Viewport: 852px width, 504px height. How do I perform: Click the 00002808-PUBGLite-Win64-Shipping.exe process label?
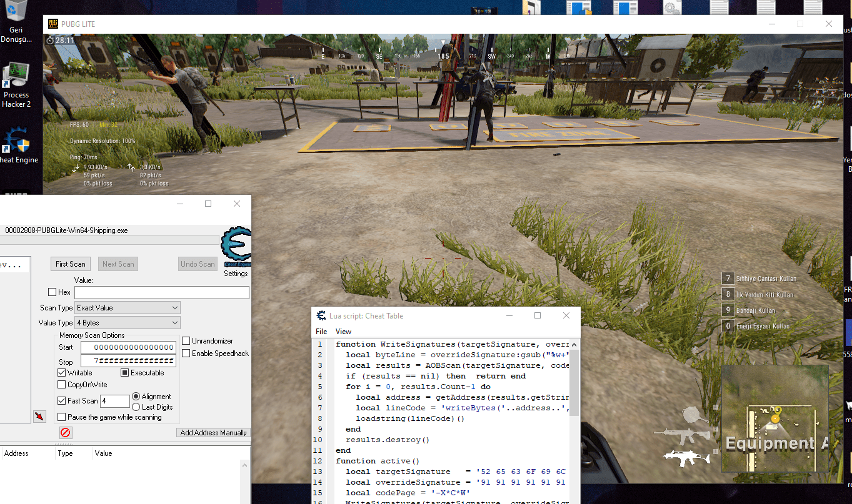pyautogui.click(x=66, y=230)
